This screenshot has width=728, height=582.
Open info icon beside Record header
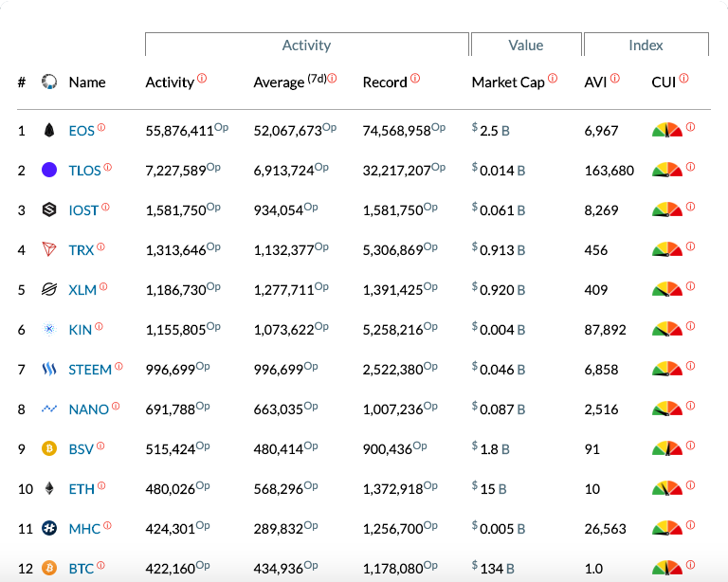415,78
